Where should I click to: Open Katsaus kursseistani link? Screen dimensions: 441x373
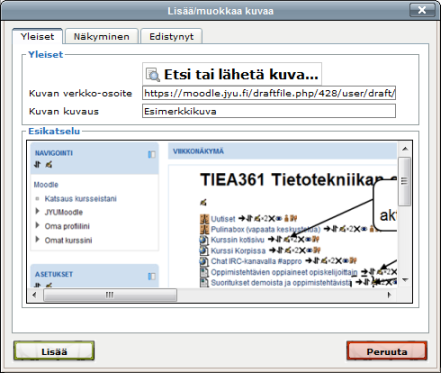tap(81, 199)
